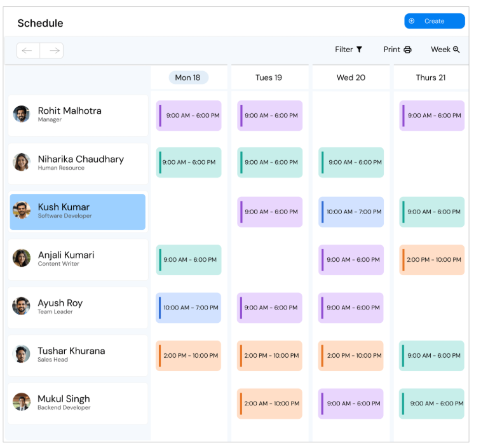Viewport: 481px width, 448px height.
Task: Click Ayush Roy's avatar photo
Action: [x=22, y=306]
